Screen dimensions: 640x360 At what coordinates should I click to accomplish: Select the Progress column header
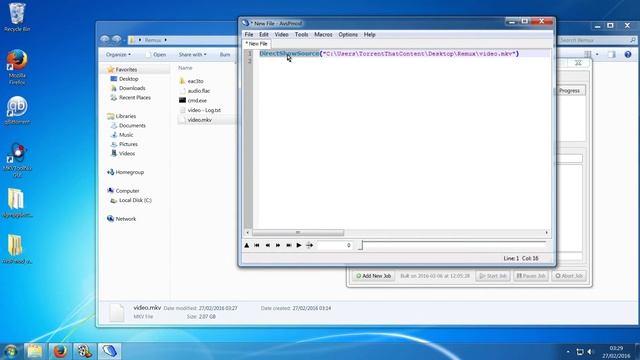[x=569, y=91]
